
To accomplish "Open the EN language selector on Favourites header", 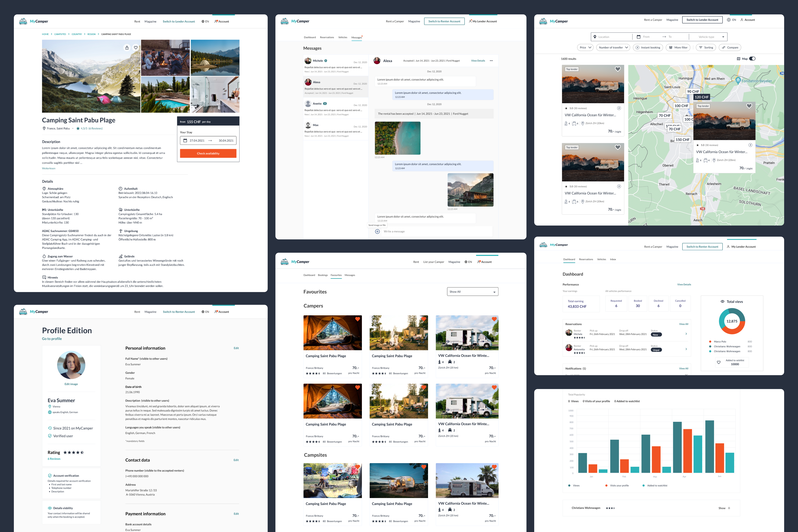I will pyautogui.click(x=468, y=262).
